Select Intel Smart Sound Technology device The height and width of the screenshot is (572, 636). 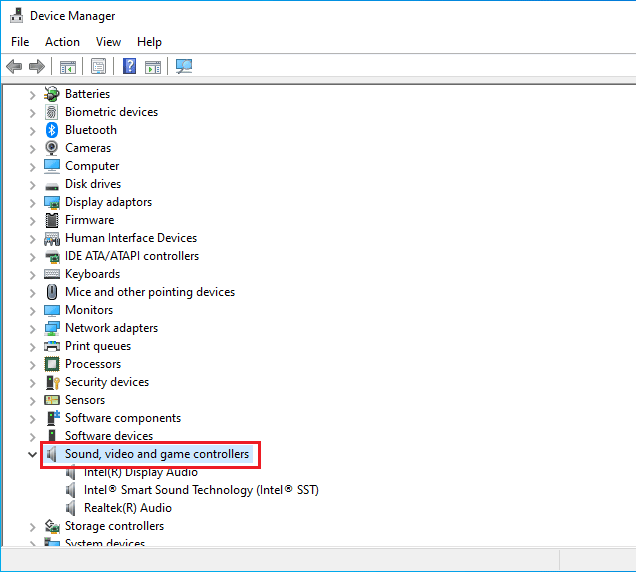point(201,490)
